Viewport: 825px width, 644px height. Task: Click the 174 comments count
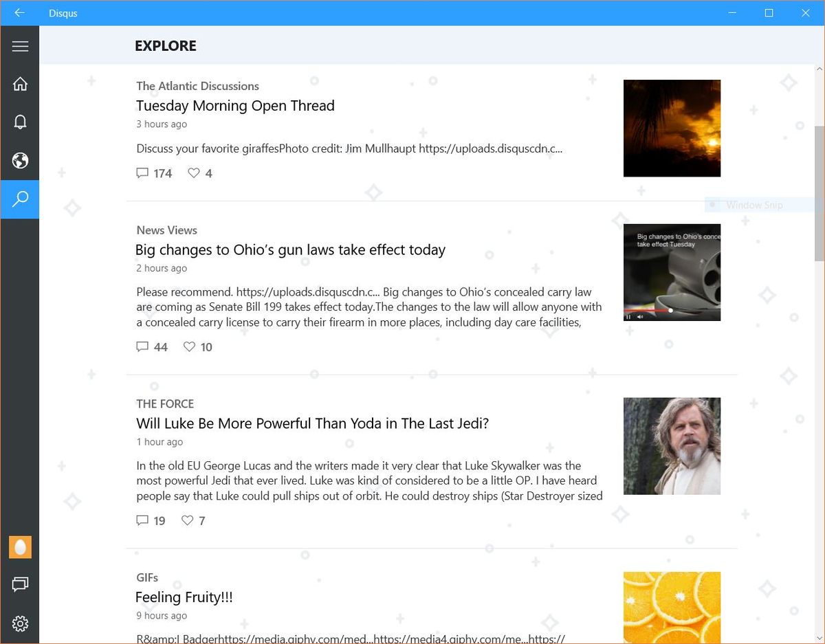click(163, 173)
